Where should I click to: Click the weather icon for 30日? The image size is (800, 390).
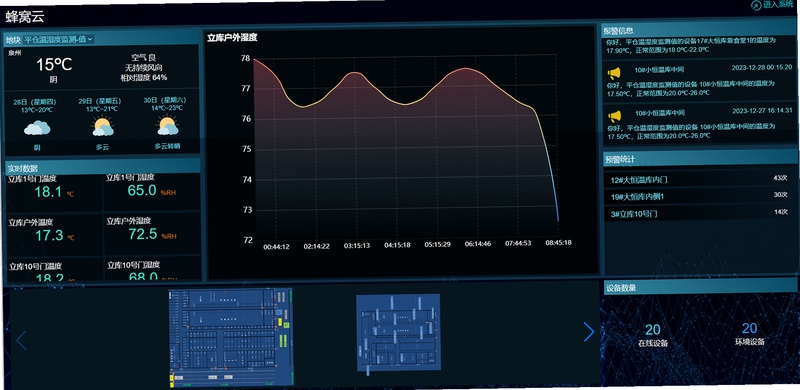pos(167,126)
